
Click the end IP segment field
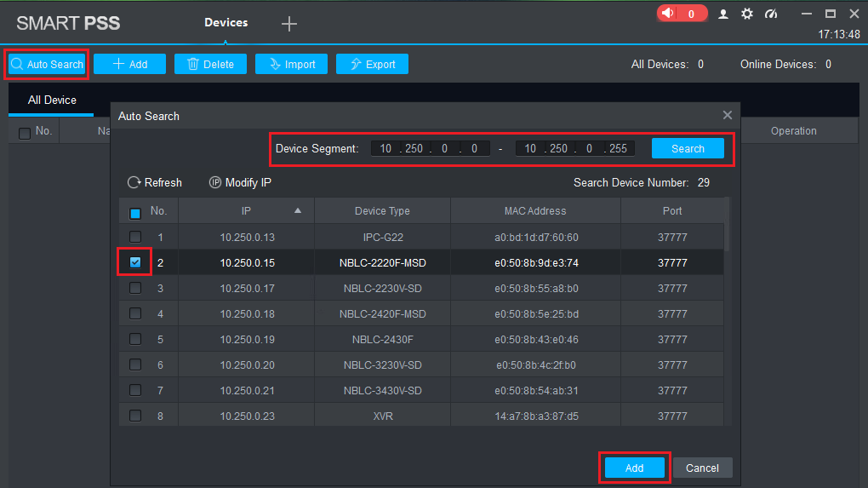click(574, 148)
